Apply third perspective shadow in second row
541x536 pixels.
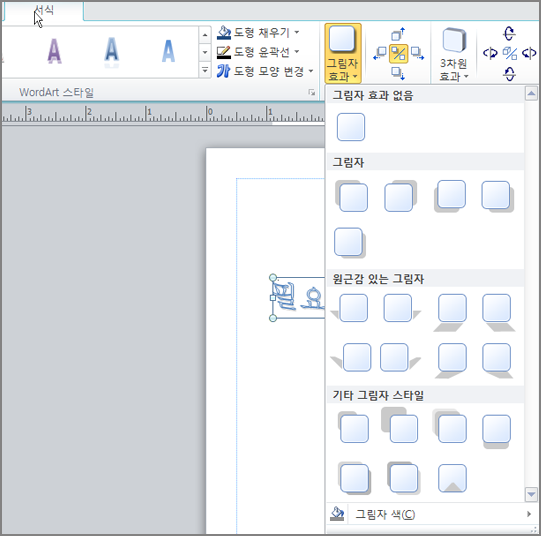(x=451, y=360)
